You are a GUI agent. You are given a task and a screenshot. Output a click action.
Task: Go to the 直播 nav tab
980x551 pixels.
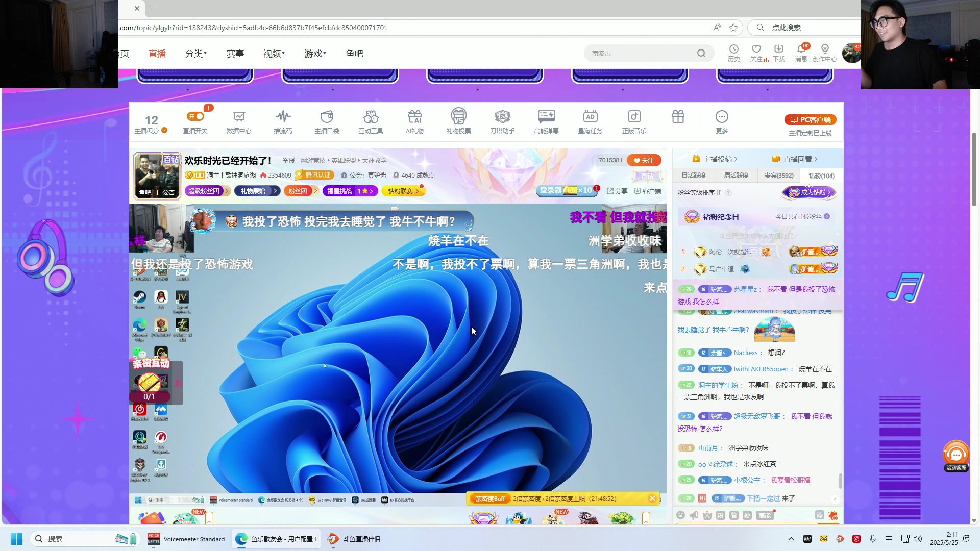157,54
